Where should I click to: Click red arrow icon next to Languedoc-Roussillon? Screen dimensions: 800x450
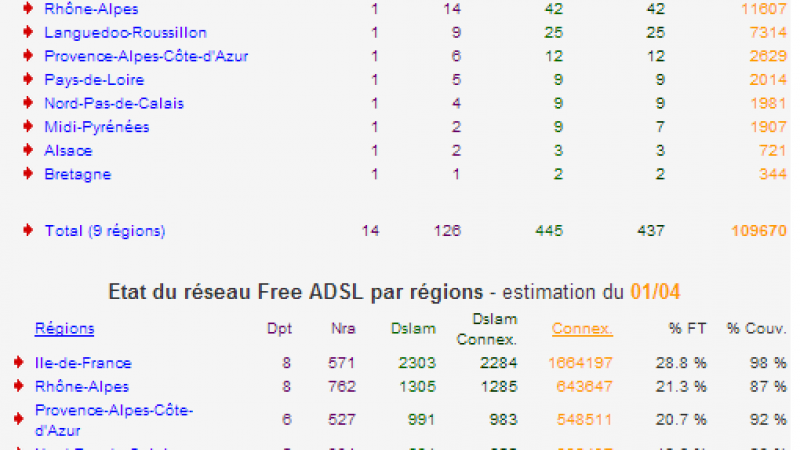point(28,32)
